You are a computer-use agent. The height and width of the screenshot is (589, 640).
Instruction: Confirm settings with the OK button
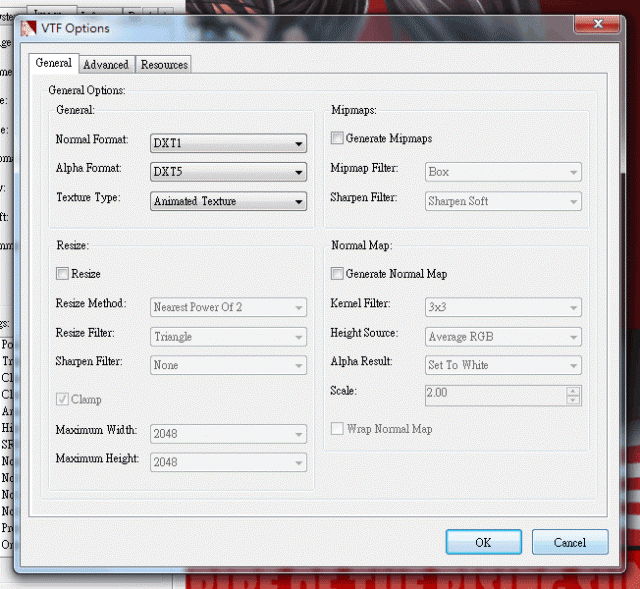(x=483, y=542)
